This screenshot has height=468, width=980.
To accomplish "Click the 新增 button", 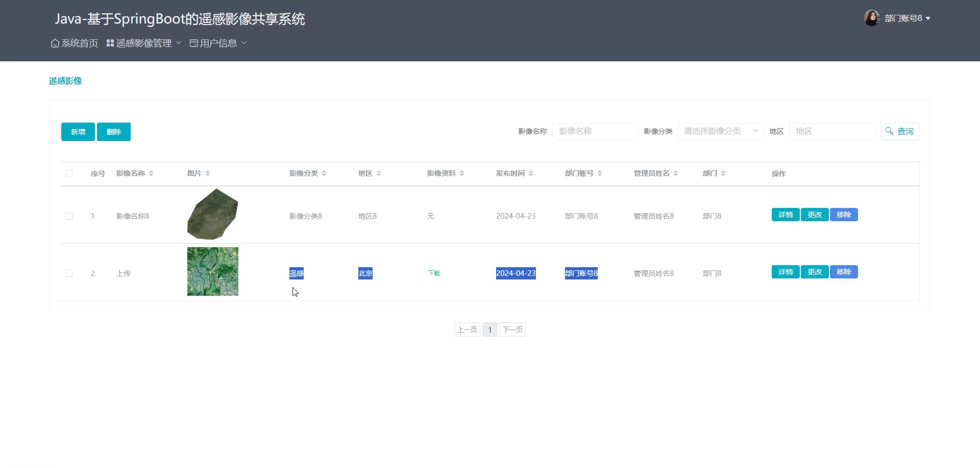I will point(78,132).
